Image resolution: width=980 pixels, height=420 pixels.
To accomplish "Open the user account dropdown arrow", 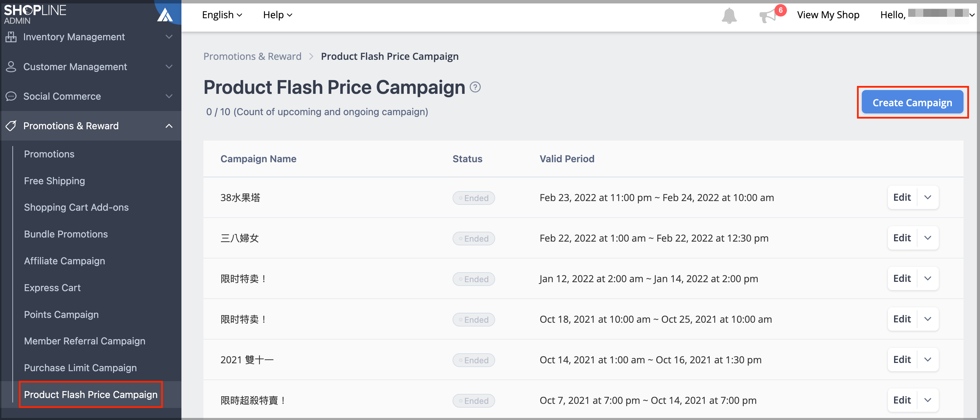I will (x=972, y=15).
